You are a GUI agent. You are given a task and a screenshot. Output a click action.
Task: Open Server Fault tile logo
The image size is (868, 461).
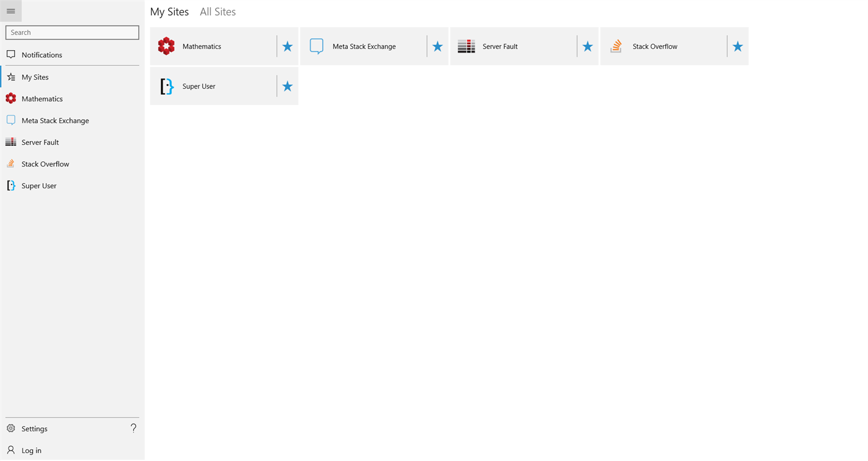click(x=467, y=46)
